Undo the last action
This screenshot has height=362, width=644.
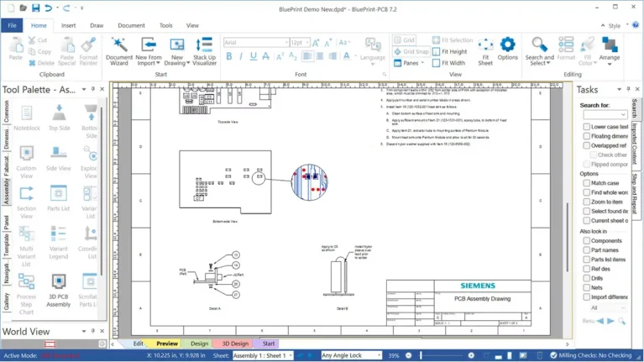(x=49, y=8)
